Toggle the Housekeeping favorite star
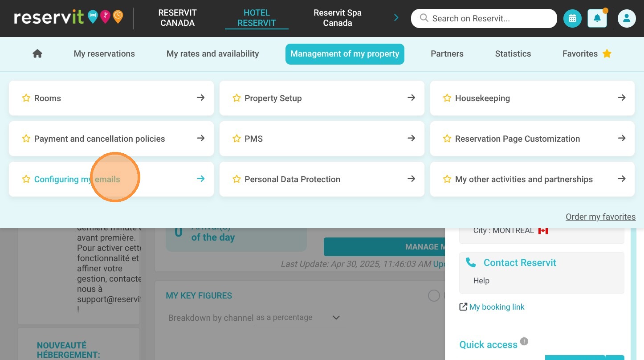 447,98
